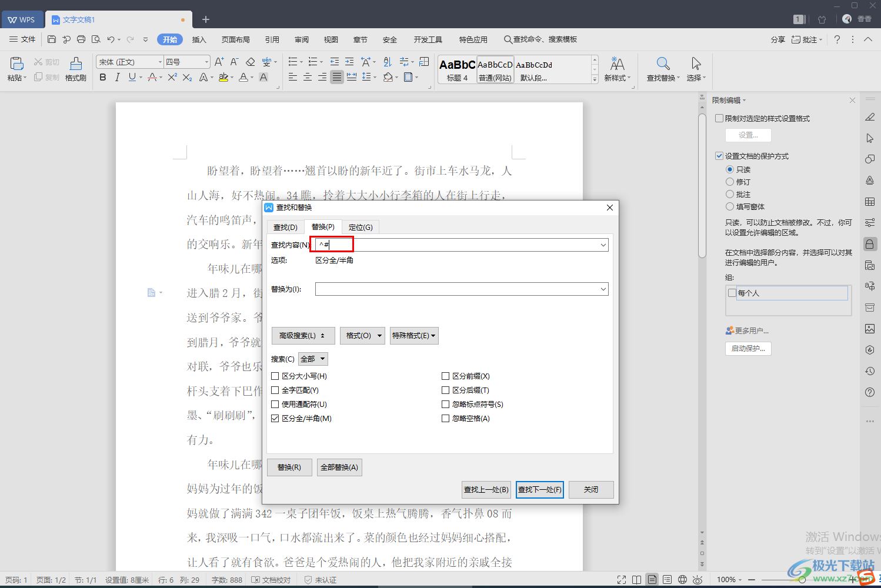Click the justify alignment icon

(337, 77)
